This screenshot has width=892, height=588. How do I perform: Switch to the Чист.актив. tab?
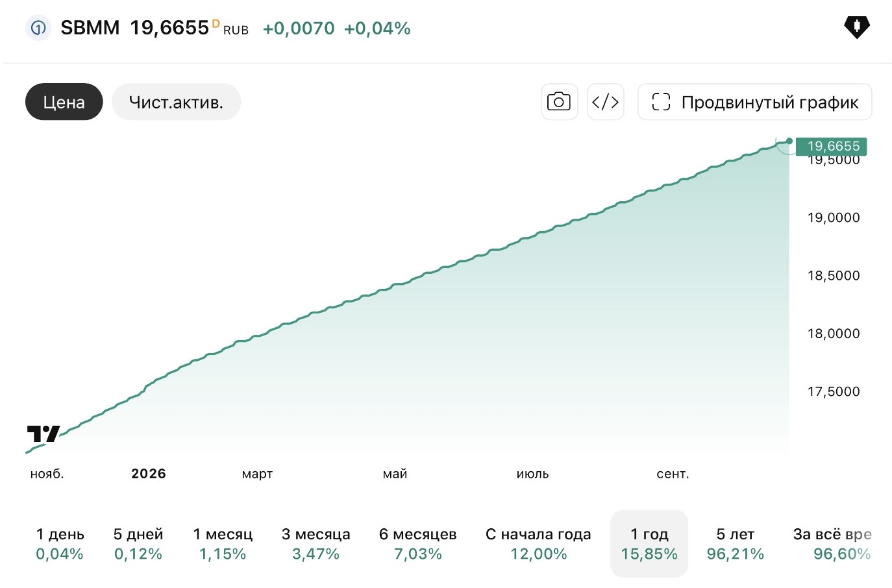pos(176,102)
